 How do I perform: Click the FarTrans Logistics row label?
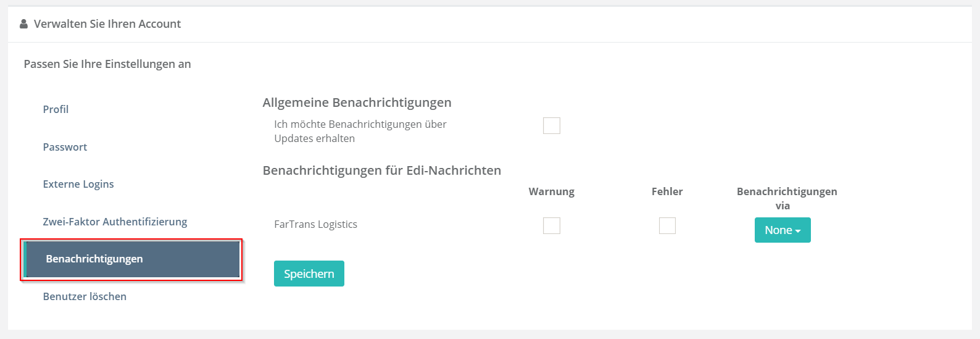coord(315,224)
